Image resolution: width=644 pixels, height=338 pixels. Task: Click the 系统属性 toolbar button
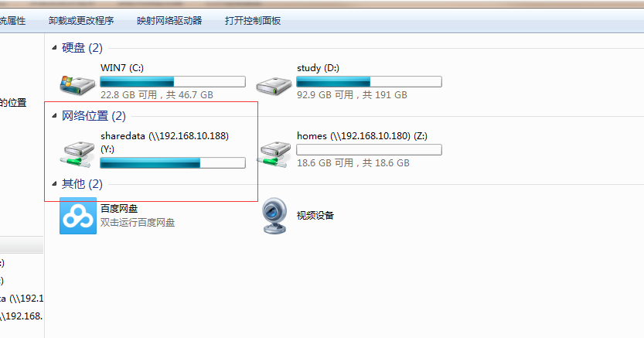coord(12,21)
